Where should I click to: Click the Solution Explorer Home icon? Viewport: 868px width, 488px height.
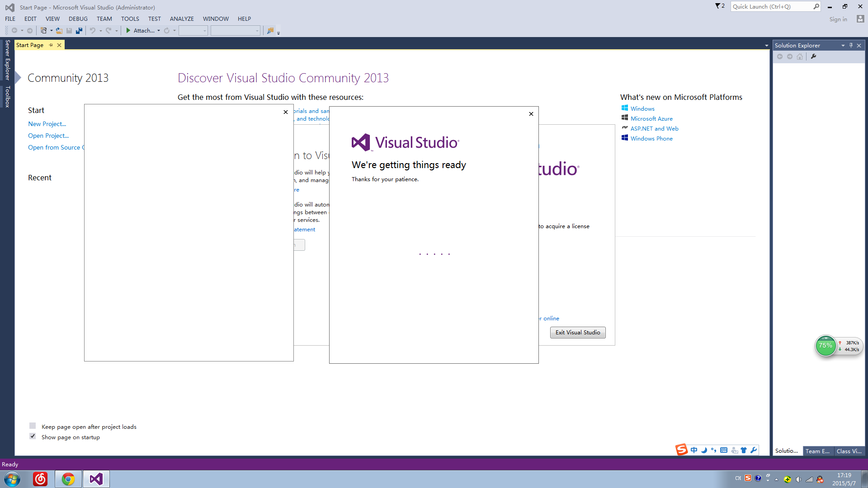(x=800, y=56)
